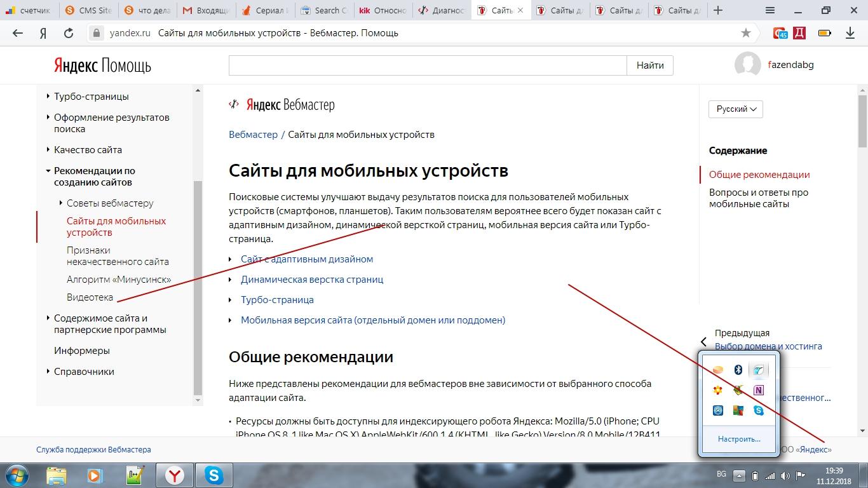Image resolution: width=868 pixels, height=488 pixels.
Task: Jump to Вопросы и ответы про мобильные сайты
Action: [759, 198]
